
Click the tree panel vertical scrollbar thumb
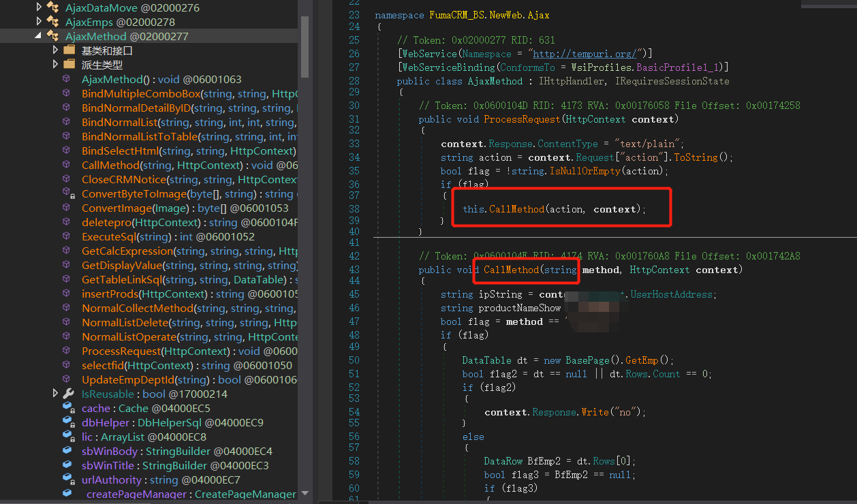click(305, 48)
